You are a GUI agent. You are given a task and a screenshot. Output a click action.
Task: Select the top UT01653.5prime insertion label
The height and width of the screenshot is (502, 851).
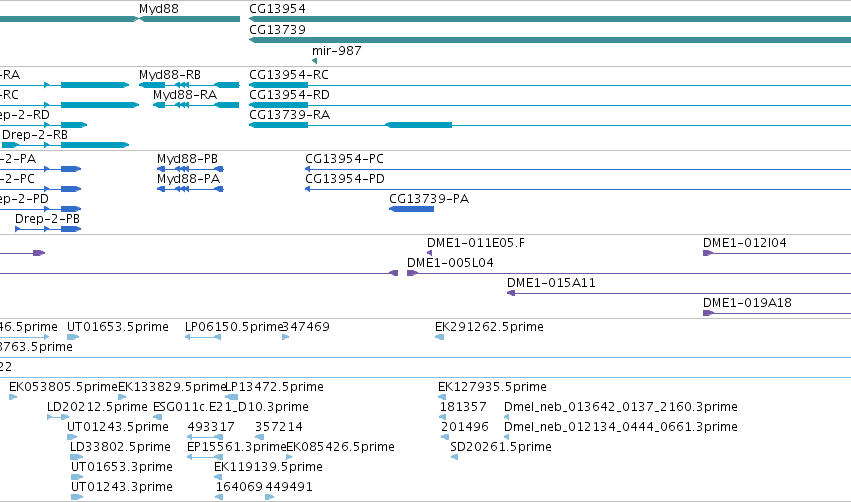[118, 327]
